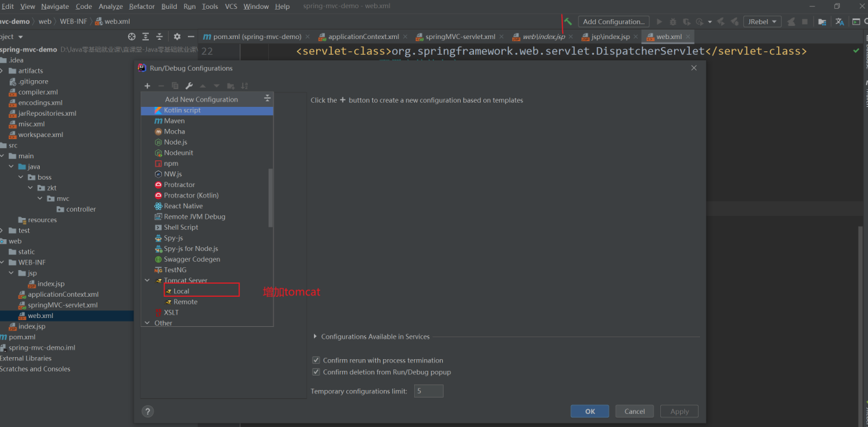Click the OK button in dialog

coord(590,411)
